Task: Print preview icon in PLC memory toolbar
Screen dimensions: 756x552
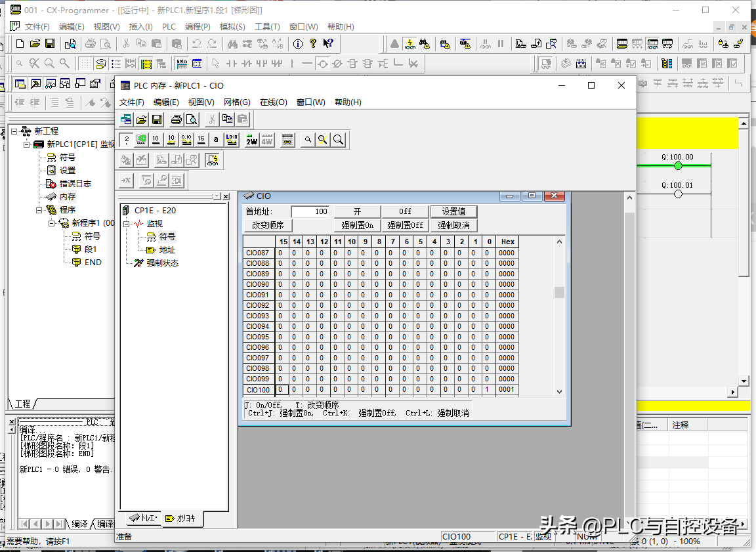Action: click(192, 119)
